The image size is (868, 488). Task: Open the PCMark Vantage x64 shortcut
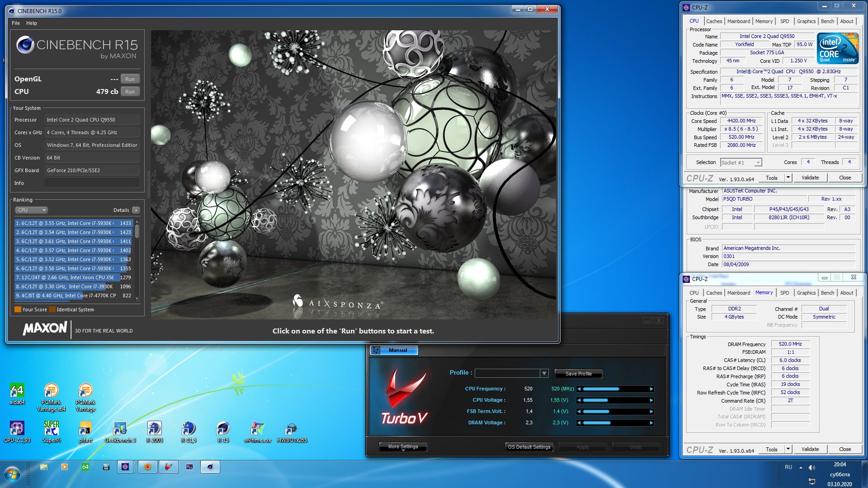click(x=51, y=397)
